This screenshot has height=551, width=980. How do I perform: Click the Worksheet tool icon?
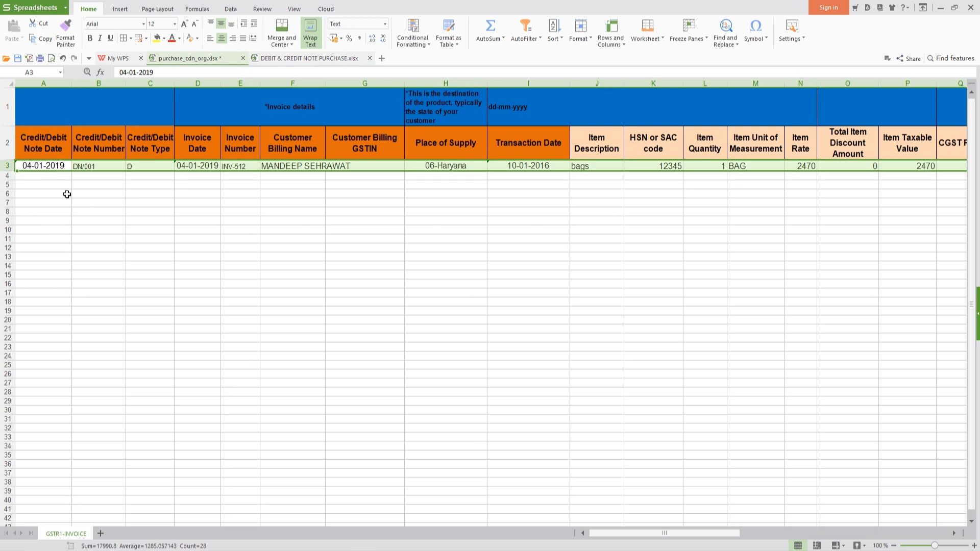point(647,26)
